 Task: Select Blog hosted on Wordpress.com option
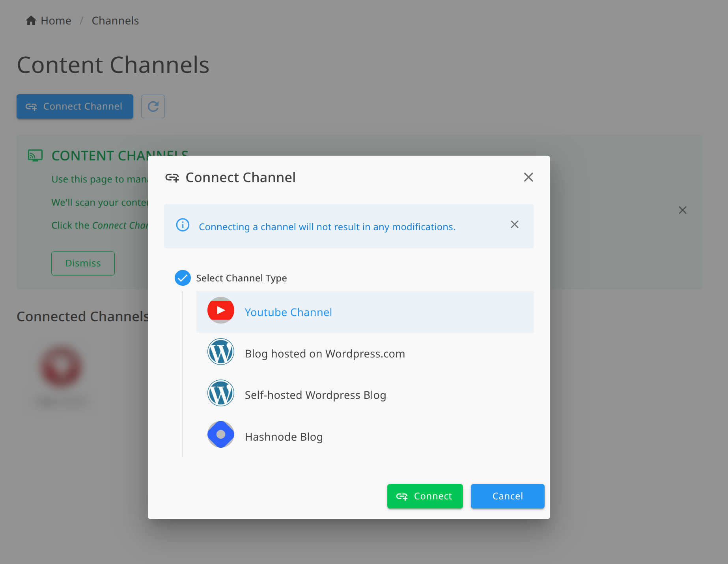click(325, 354)
